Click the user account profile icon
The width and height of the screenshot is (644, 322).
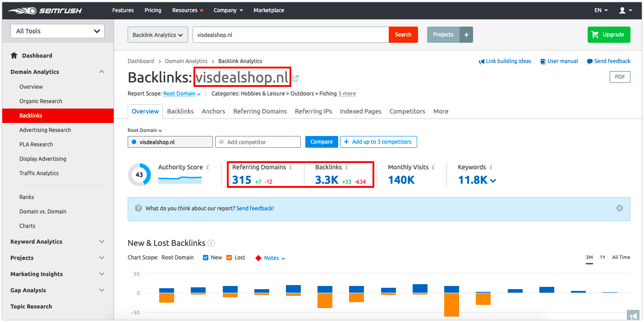[x=623, y=10]
